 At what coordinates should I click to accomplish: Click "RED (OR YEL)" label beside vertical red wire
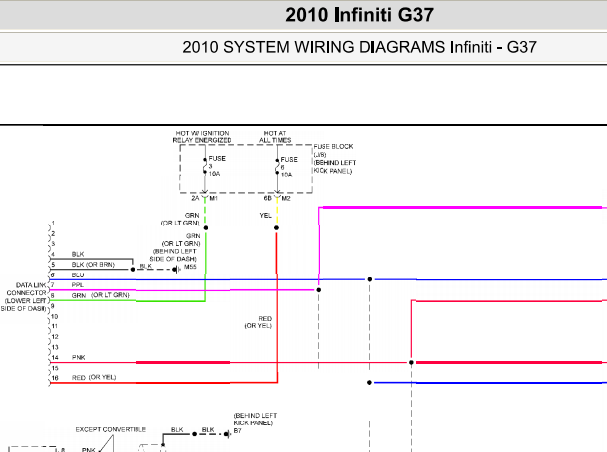pos(258,322)
